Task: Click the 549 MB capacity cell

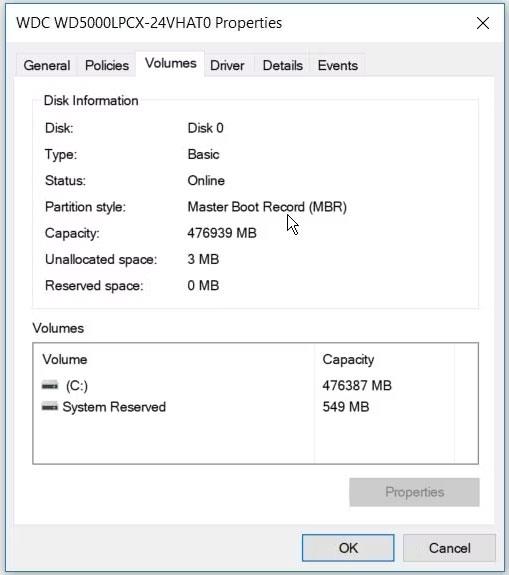Action: point(345,407)
